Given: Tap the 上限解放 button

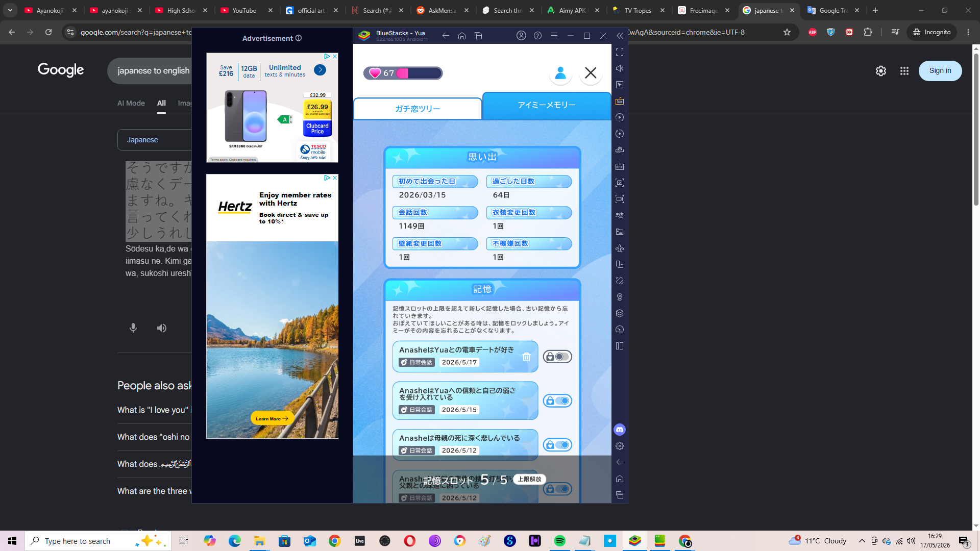Looking at the screenshot, I should click(x=529, y=479).
